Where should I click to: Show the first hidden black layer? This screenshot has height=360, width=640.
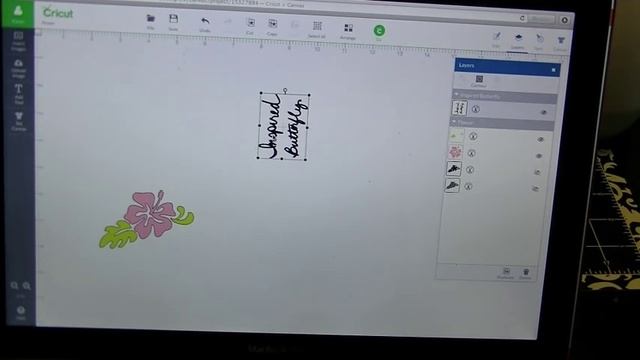pyautogui.click(x=537, y=173)
